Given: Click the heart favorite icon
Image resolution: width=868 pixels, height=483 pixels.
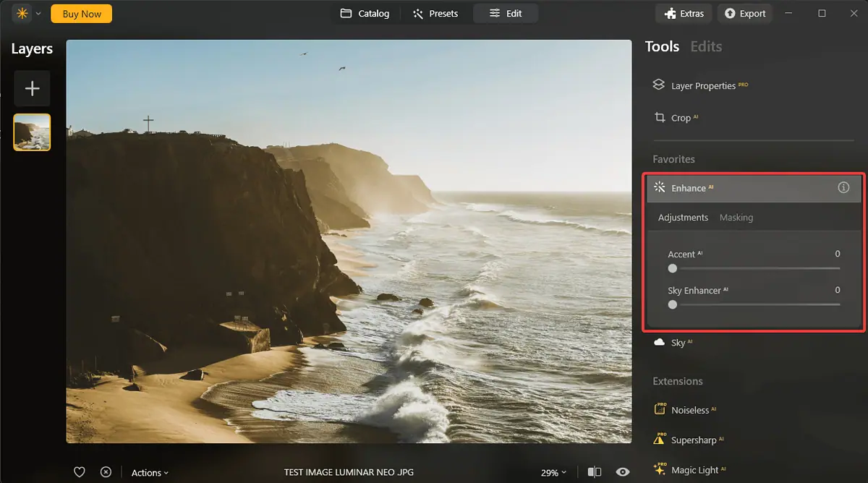Looking at the screenshot, I should tap(80, 472).
